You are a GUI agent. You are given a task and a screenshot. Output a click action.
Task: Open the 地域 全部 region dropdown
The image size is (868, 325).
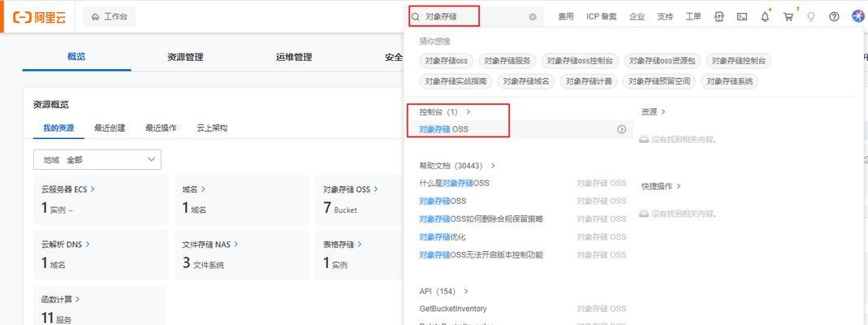point(97,159)
